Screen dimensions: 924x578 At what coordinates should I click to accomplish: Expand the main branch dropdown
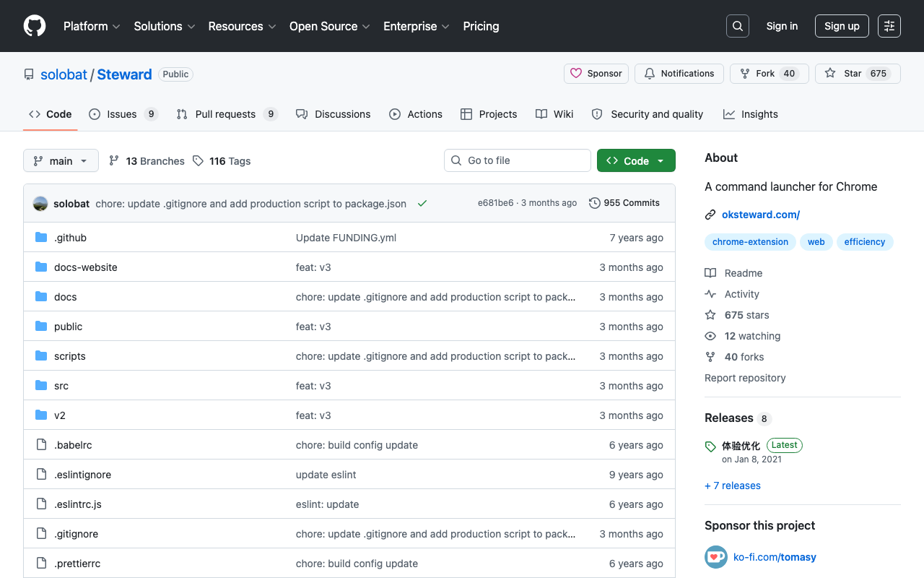pyautogui.click(x=61, y=161)
